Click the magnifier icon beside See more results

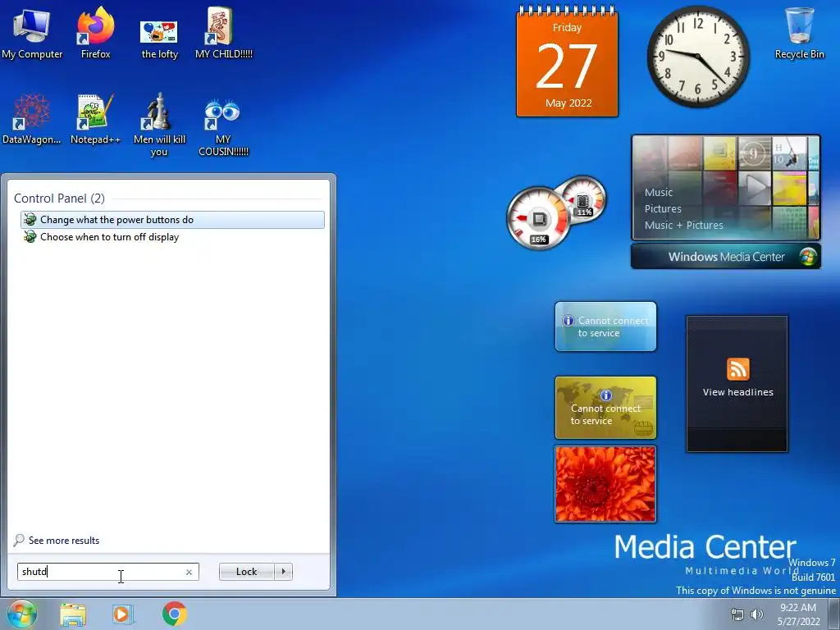point(19,540)
